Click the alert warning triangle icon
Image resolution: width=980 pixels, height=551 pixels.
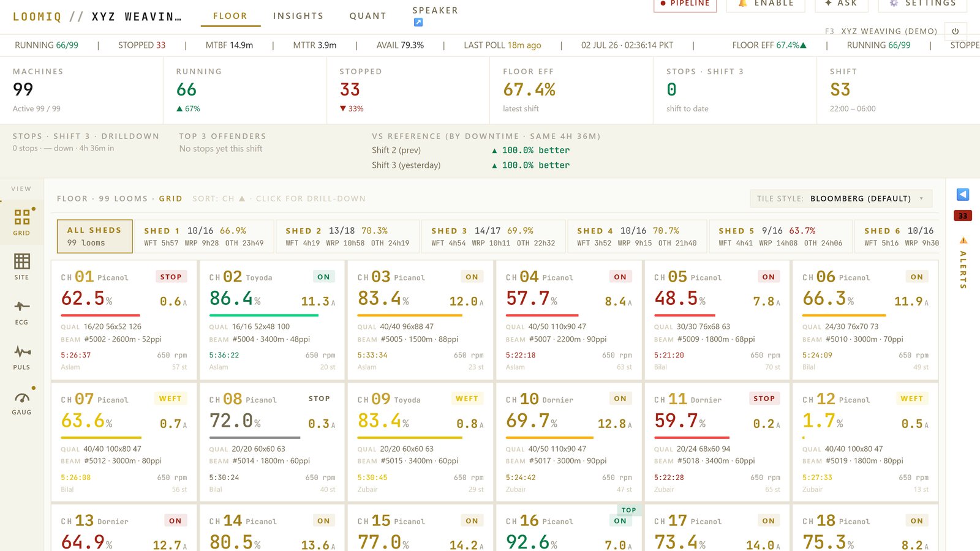[x=963, y=240]
